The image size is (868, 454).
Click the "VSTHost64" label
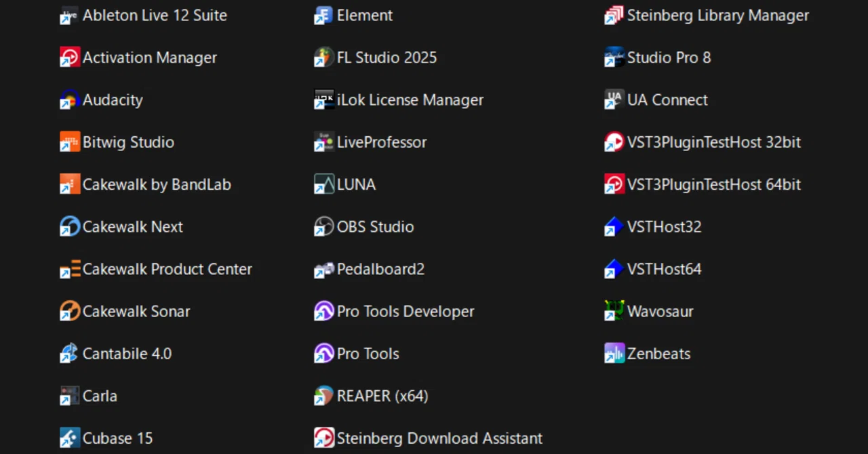[665, 269]
